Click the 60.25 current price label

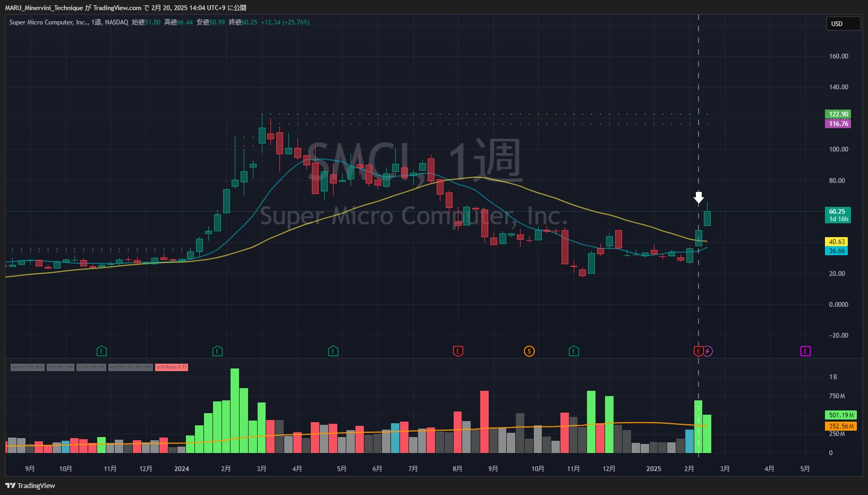point(838,215)
